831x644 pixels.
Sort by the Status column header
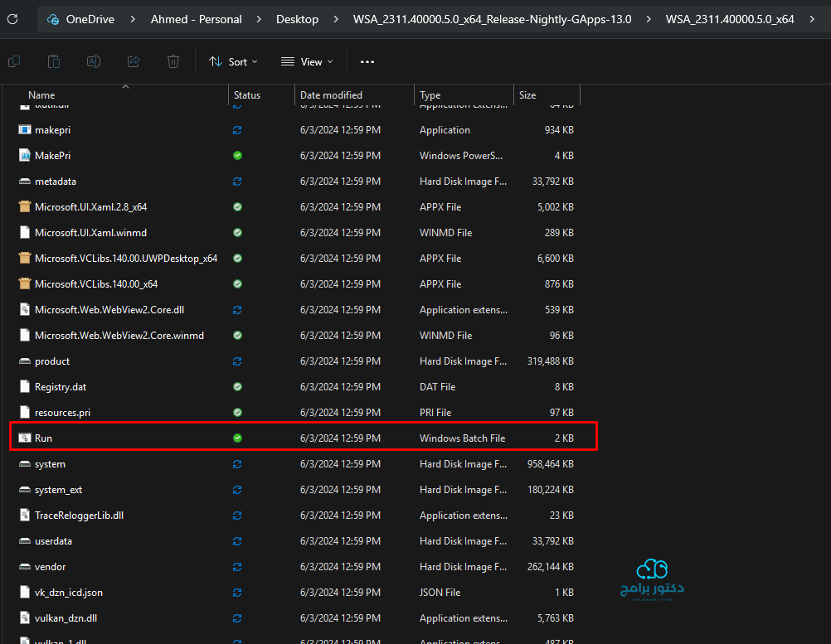(x=247, y=95)
